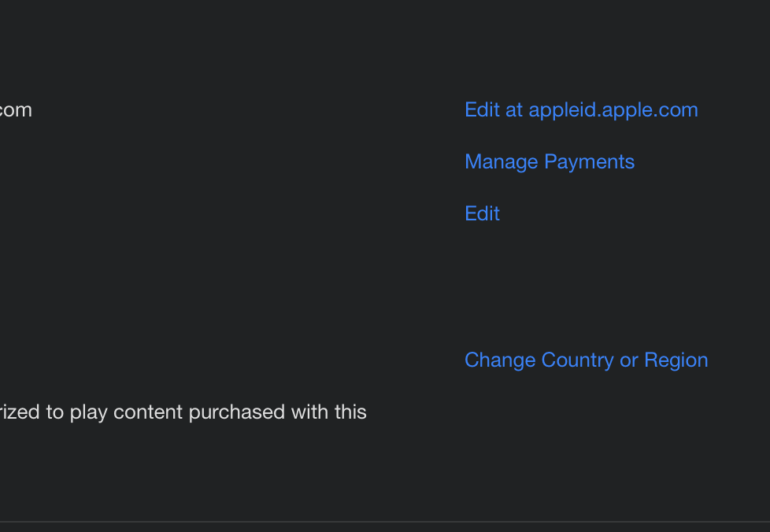This screenshot has width=770, height=532.
Task: Click the truncated email text ending in com
Action: pos(16,110)
